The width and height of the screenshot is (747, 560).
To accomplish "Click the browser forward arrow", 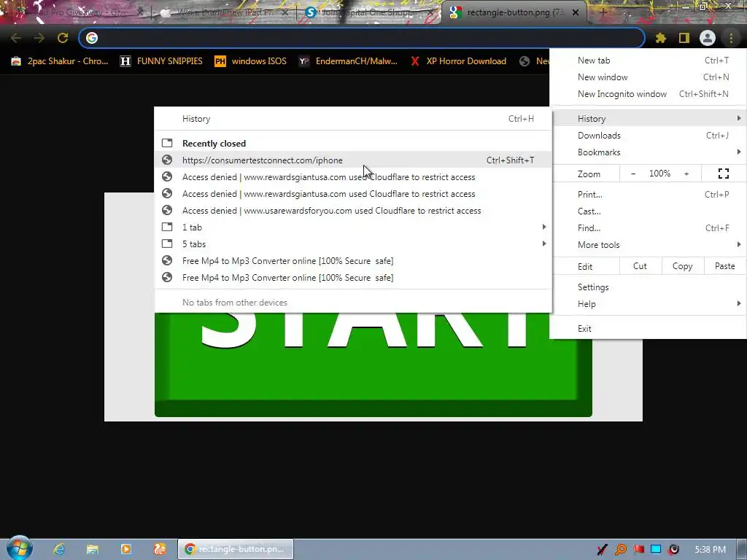I will point(39,38).
